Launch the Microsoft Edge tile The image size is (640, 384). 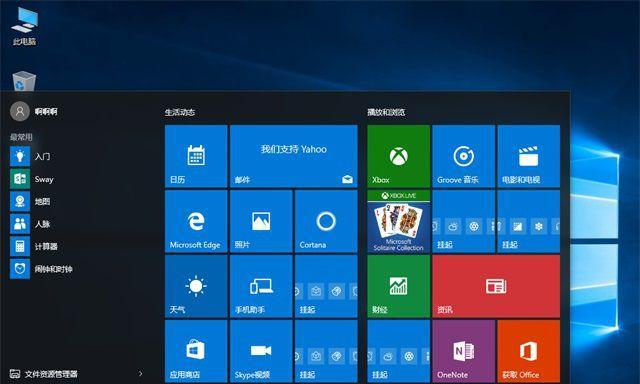[x=196, y=221]
